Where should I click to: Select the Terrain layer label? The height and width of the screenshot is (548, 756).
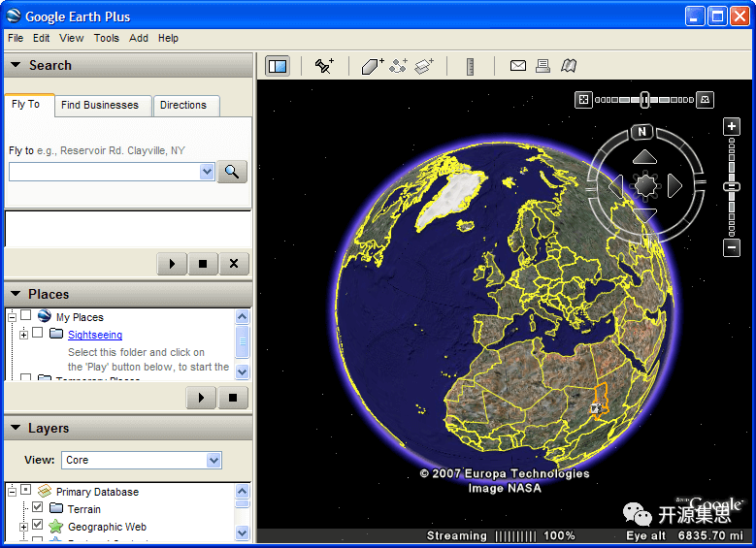coord(83,509)
